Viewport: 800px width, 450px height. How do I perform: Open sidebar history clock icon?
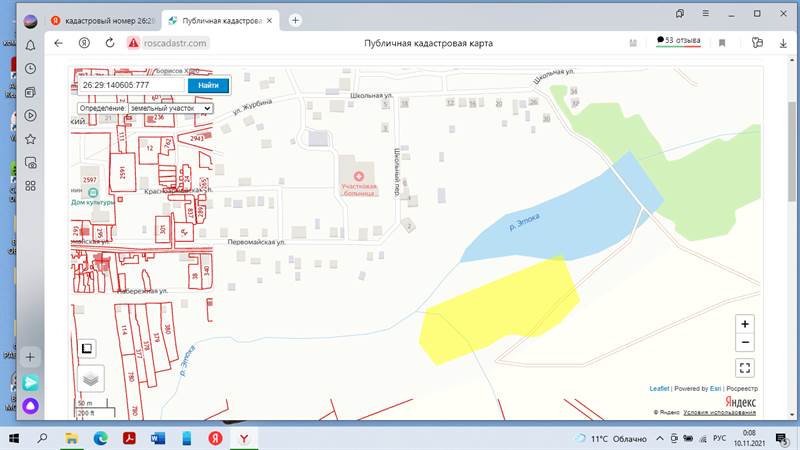pyautogui.click(x=31, y=69)
